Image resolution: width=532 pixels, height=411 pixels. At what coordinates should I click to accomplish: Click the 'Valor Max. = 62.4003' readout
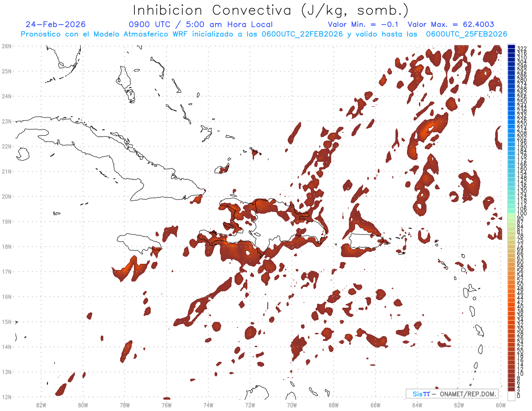(x=450, y=24)
